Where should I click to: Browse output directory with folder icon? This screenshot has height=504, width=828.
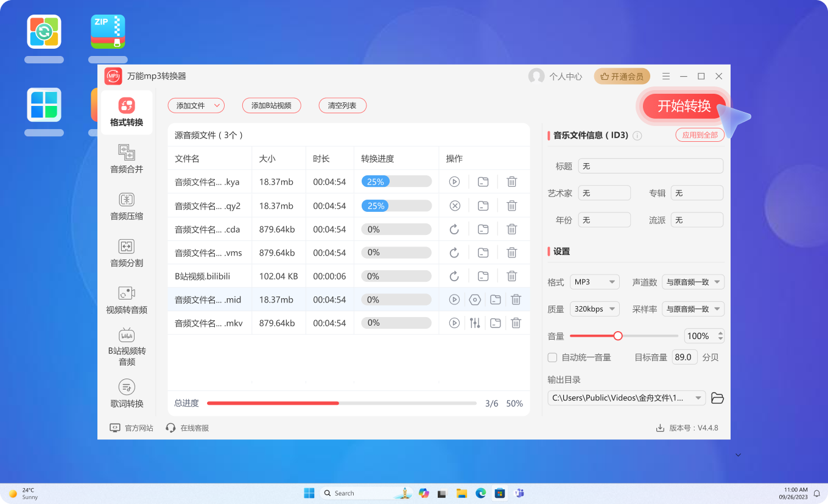718,398
